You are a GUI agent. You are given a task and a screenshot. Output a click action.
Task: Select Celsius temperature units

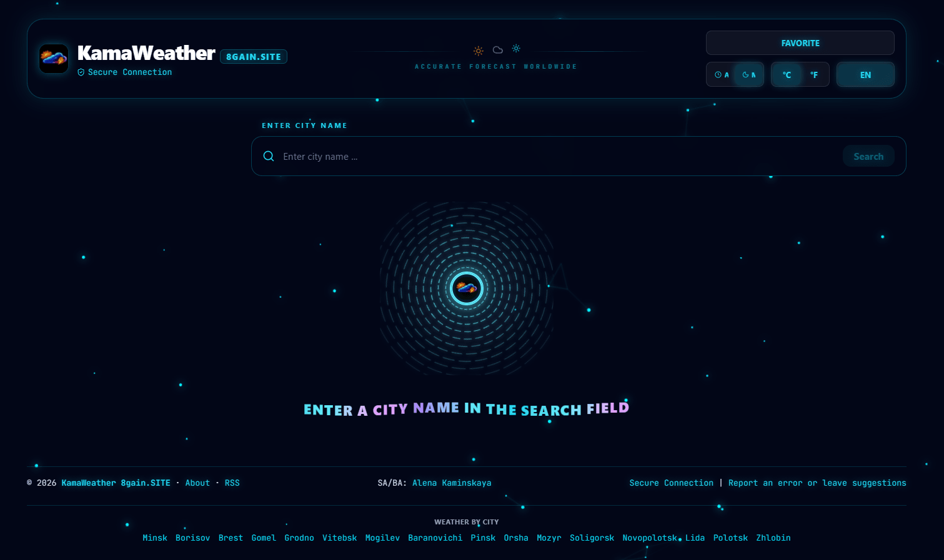(787, 75)
